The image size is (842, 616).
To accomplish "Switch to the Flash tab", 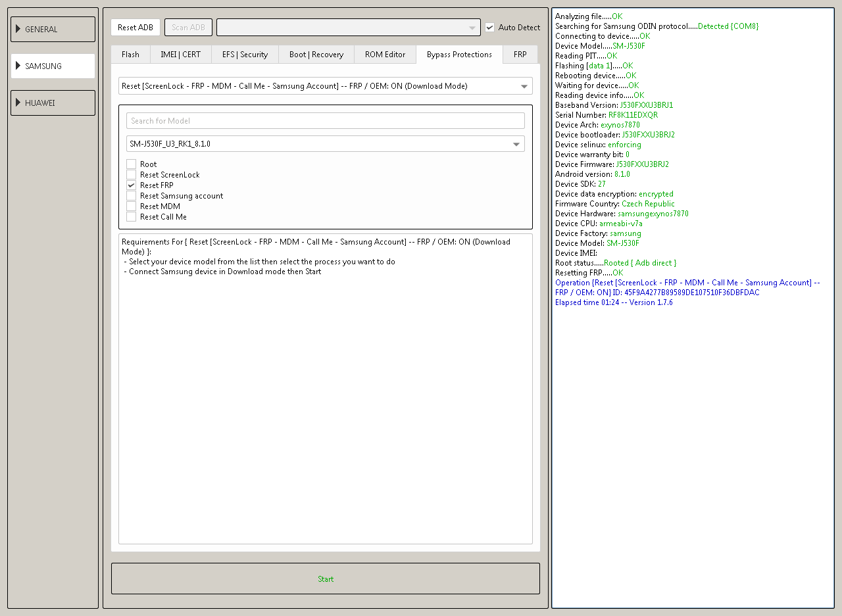I will 130,55.
